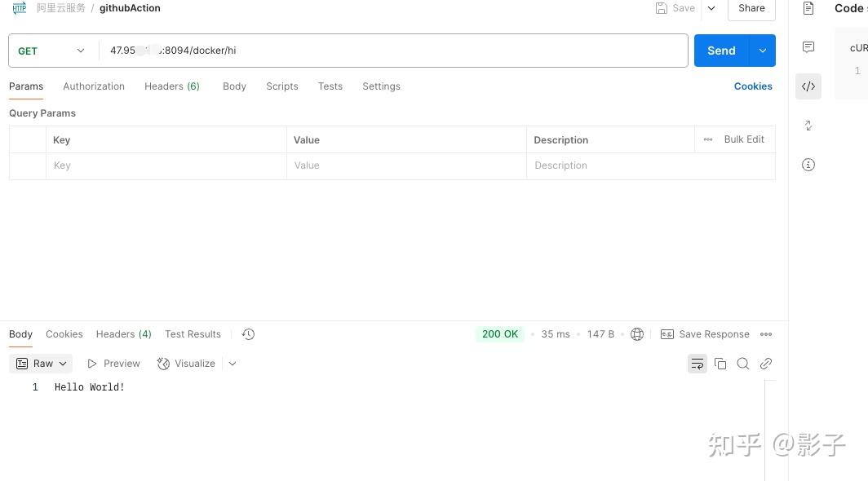Click the 200 OK status badge
The width and height of the screenshot is (868, 481).
pyautogui.click(x=500, y=334)
